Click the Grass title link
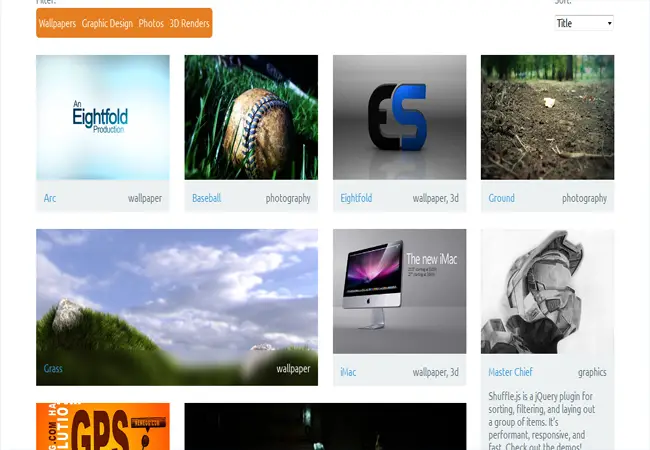 53,368
